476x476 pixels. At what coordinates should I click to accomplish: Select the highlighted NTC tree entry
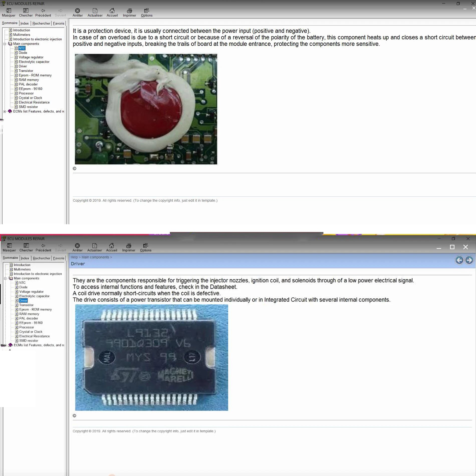22,48
